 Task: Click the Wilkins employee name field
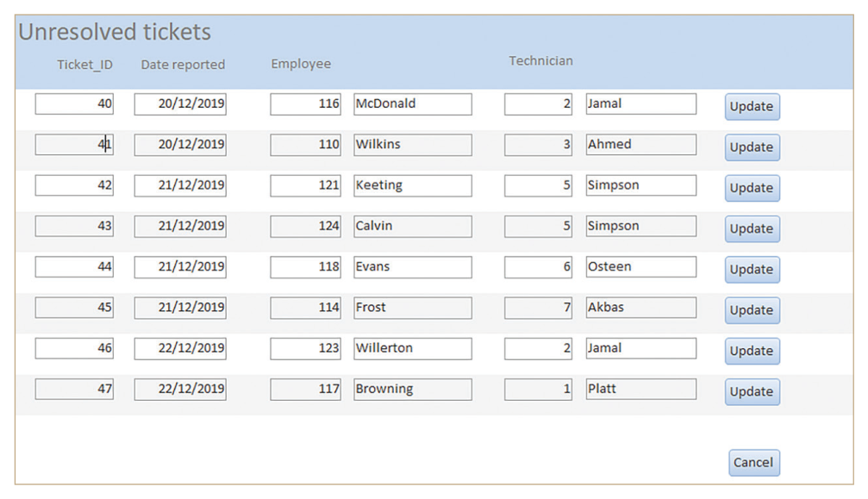click(413, 145)
